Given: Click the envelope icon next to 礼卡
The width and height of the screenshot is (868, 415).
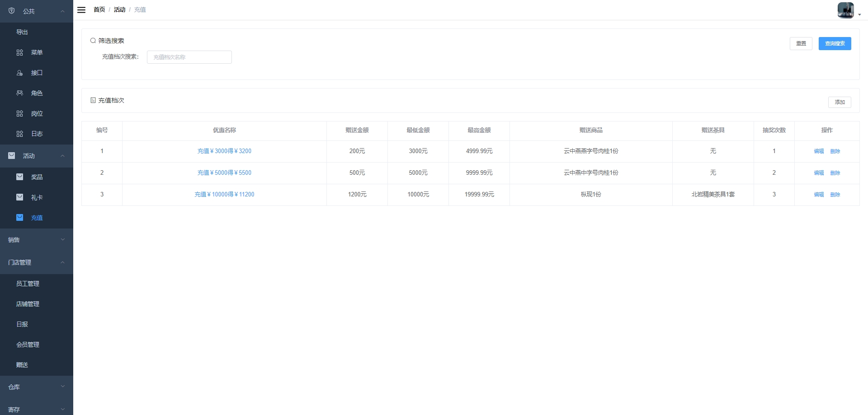Looking at the screenshot, I should [19, 197].
